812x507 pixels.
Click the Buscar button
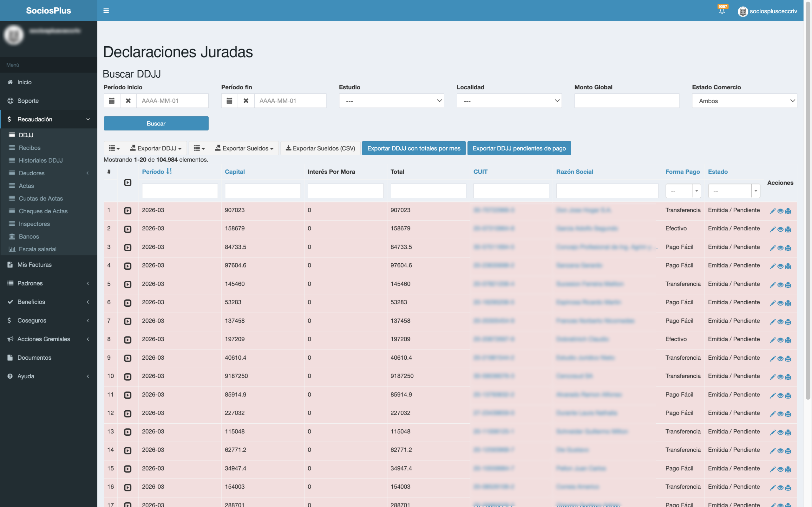click(x=156, y=123)
